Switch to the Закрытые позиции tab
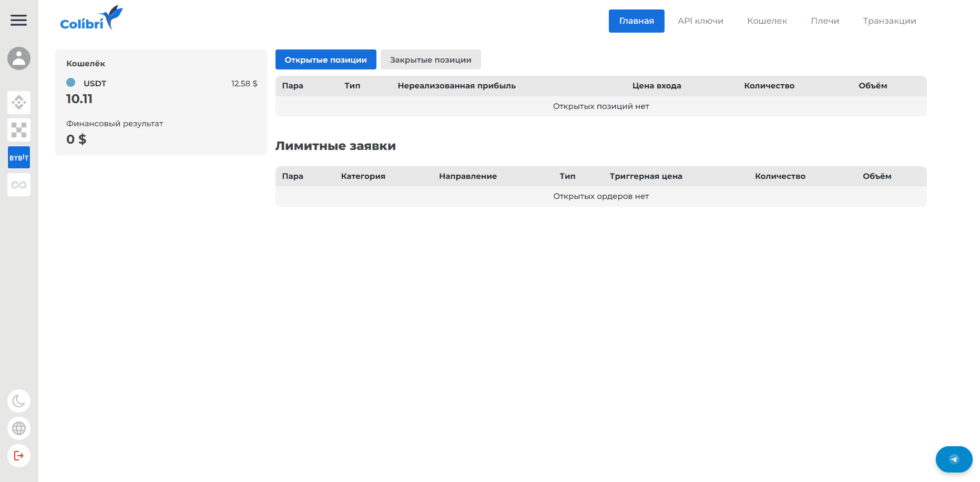Screen dimensions: 980x482 [x=430, y=59]
